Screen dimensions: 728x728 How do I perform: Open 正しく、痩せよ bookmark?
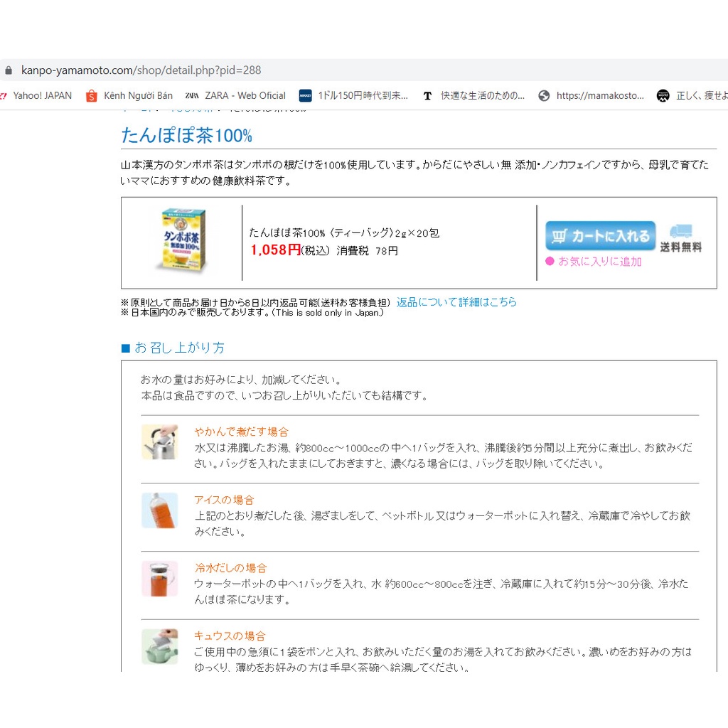[x=702, y=96]
